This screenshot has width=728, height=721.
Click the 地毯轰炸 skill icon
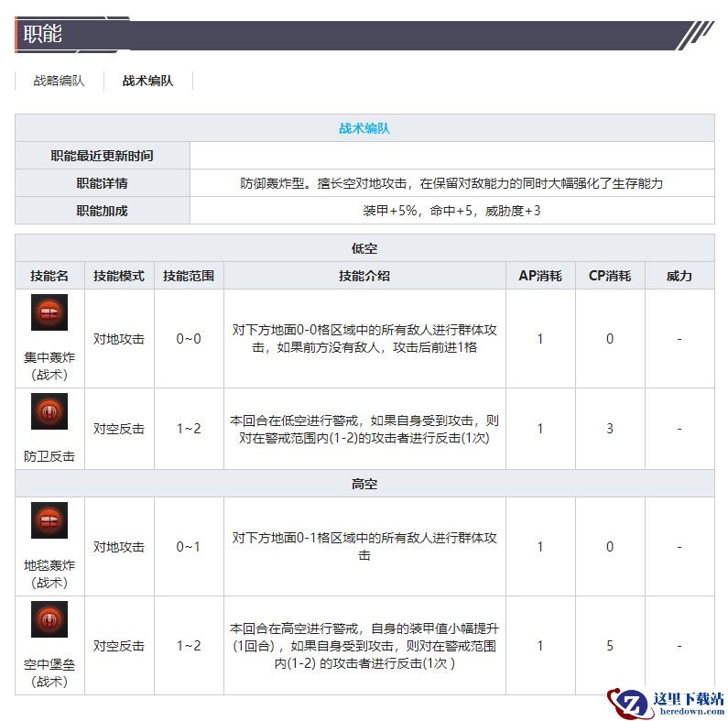point(49,521)
